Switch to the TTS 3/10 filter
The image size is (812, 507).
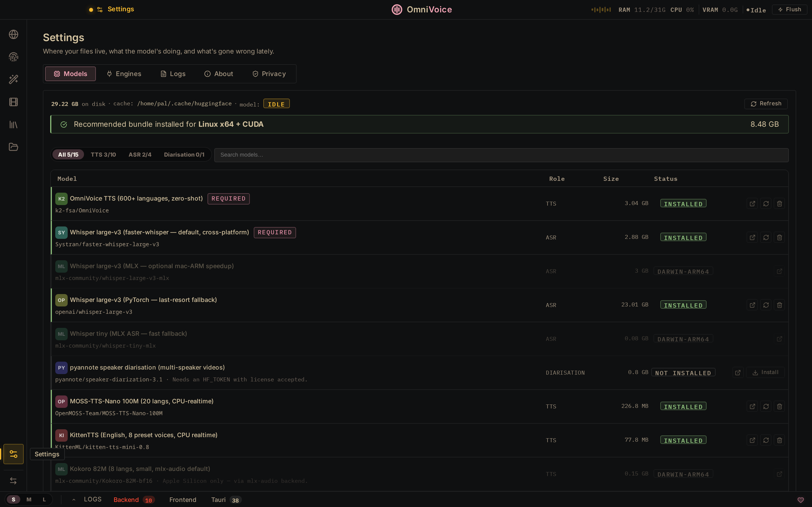point(103,155)
